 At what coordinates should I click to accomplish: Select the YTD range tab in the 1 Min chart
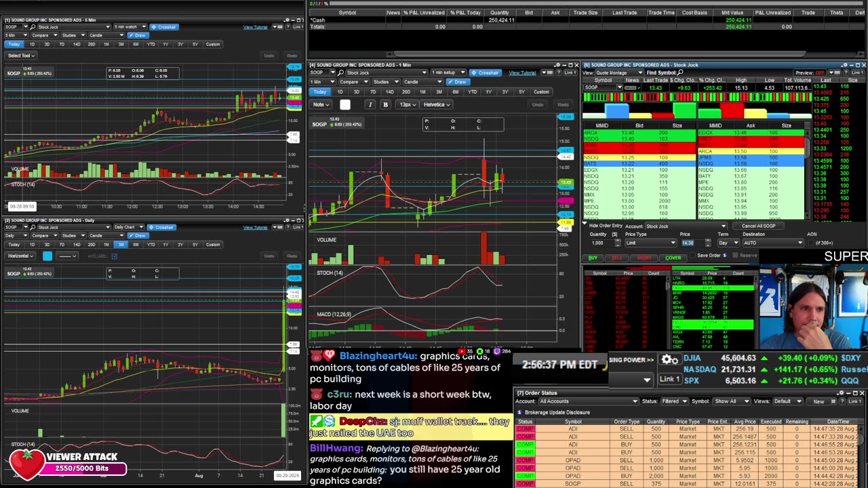pos(472,91)
